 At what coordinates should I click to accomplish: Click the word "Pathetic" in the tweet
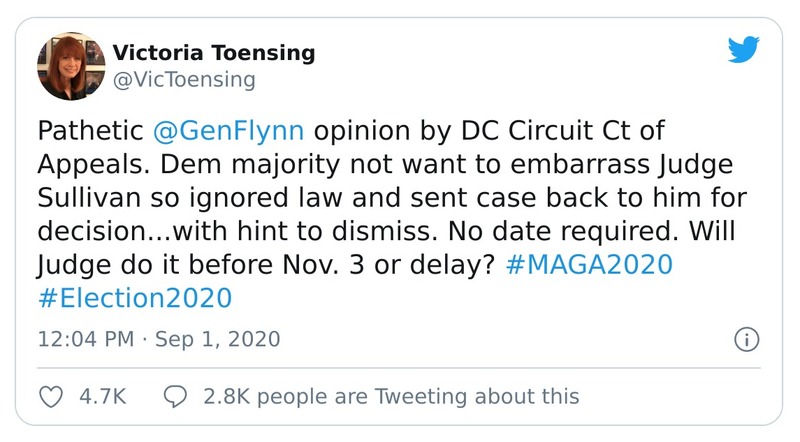click(88, 130)
